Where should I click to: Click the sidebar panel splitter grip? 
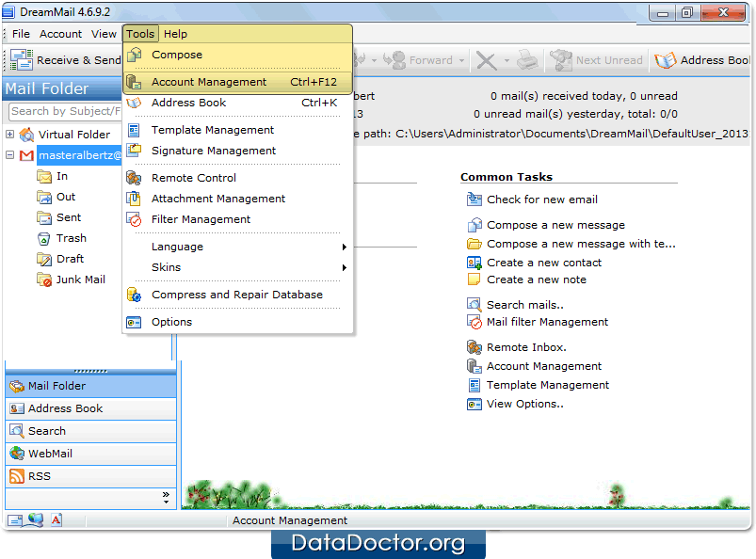click(90, 371)
